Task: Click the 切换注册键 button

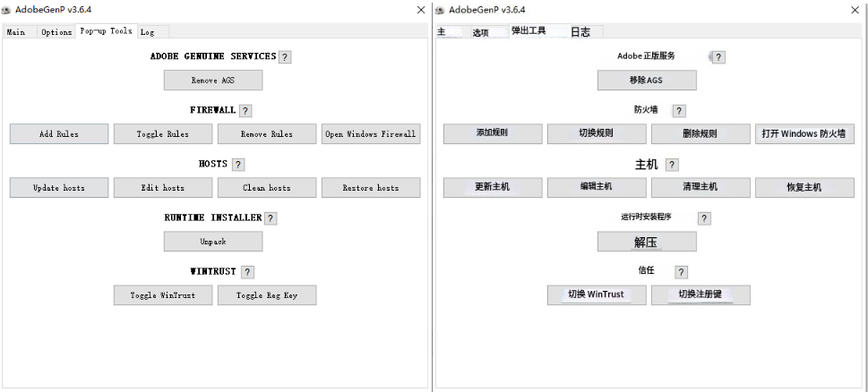Action: [700, 294]
